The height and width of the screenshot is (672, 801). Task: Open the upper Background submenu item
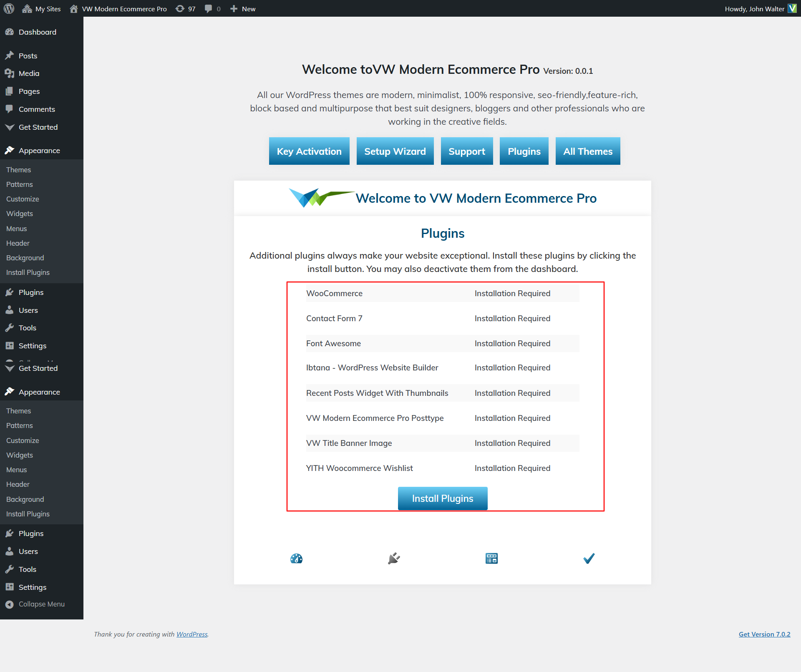pyautogui.click(x=25, y=258)
